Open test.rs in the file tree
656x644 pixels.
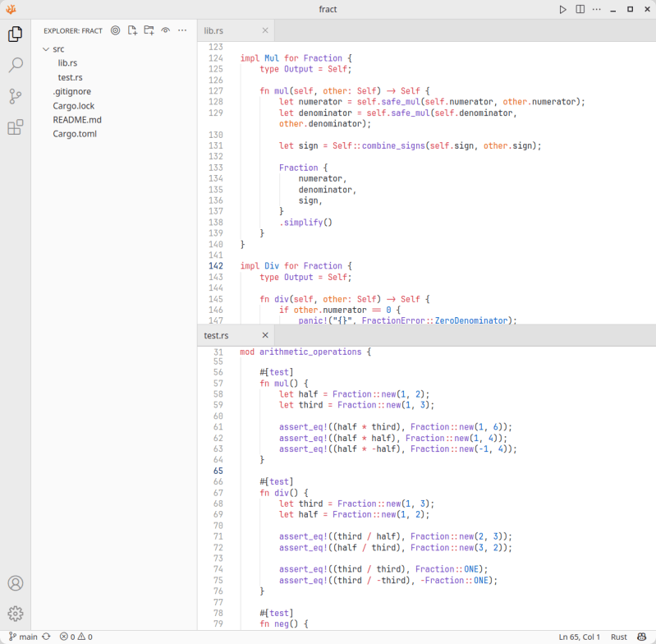point(70,77)
